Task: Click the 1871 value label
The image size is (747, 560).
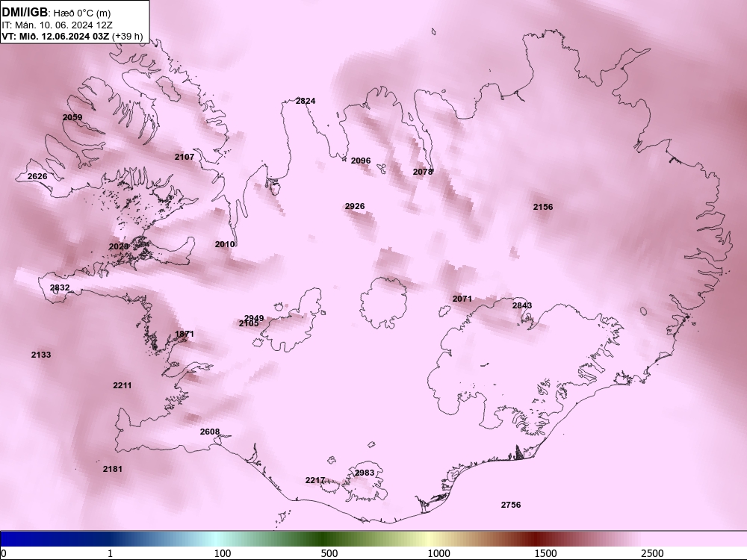Action: point(185,334)
